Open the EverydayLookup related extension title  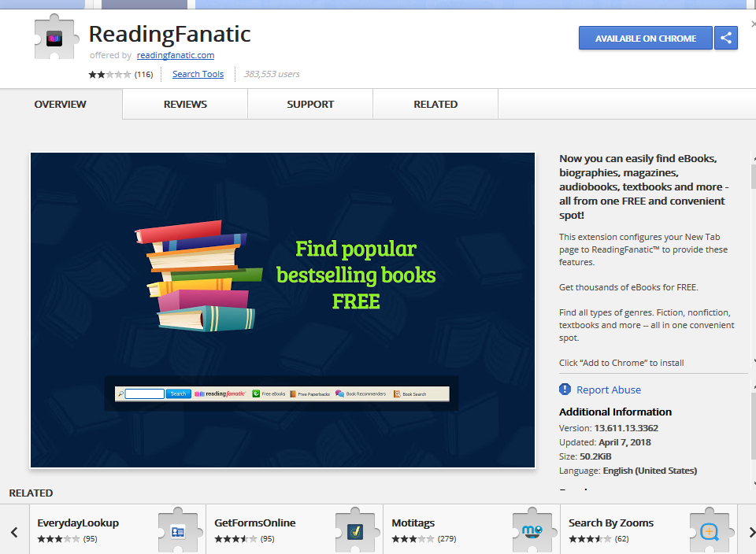[x=78, y=523]
